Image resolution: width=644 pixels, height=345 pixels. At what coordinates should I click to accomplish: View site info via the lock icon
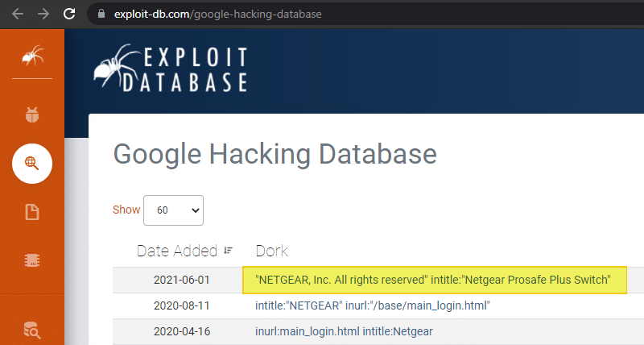coord(101,15)
